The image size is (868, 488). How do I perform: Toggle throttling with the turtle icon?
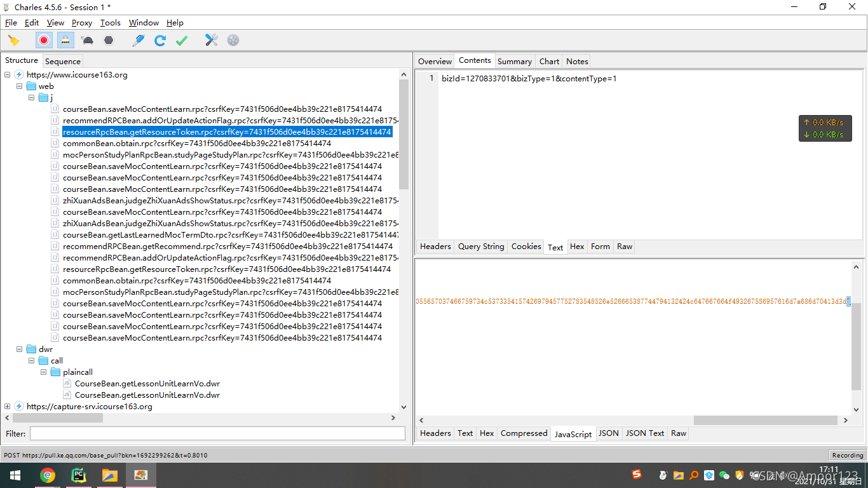88,41
